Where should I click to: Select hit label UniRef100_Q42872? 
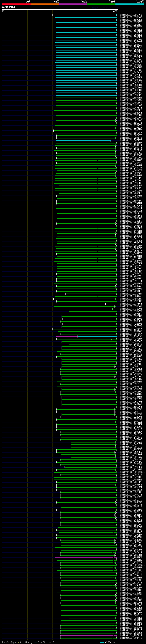(131, 42)
